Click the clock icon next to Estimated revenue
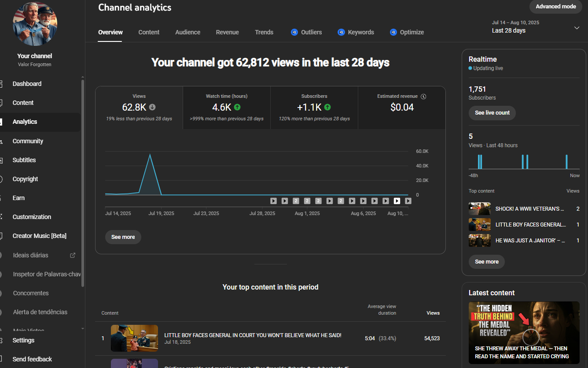Screen dimensions: 588x368 pyautogui.click(x=423, y=96)
